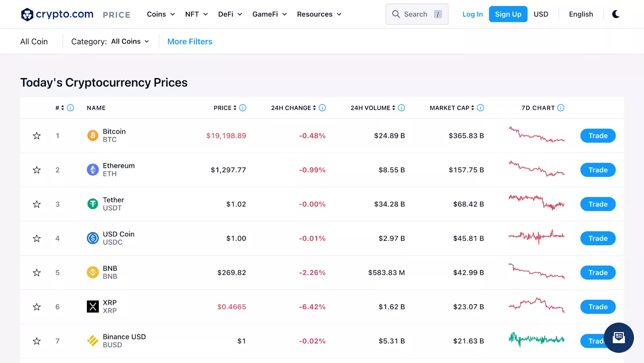
Task: Click PRICE label beside logo
Action: click(116, 15)
